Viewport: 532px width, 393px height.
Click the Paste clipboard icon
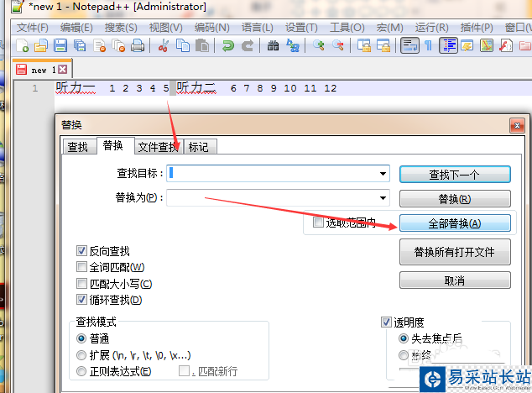coord(202,45)
